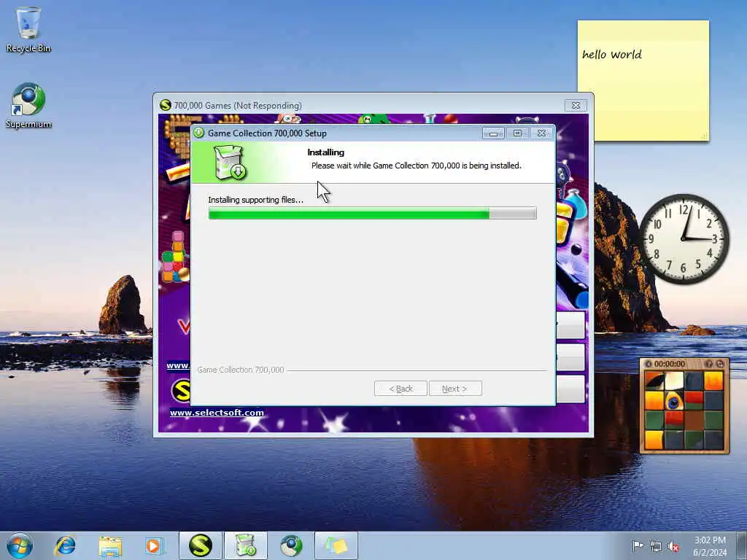Open the Windows Start menu orb
The image size is (747, 560).
(x=20, y=545)
